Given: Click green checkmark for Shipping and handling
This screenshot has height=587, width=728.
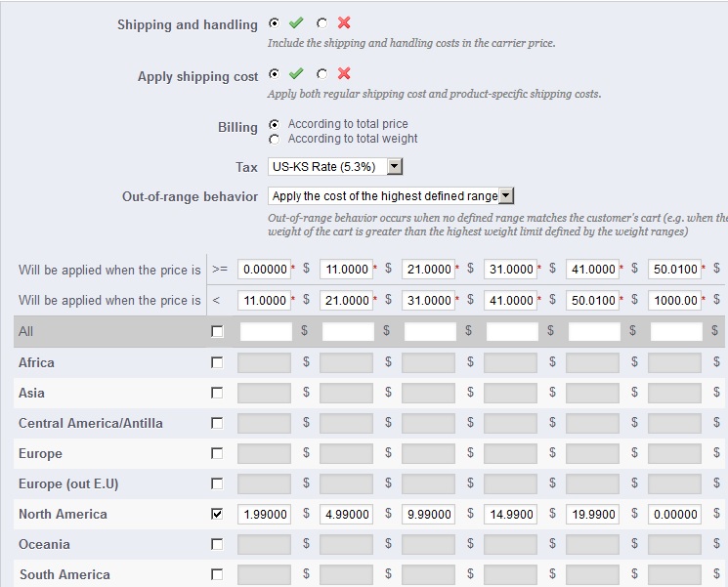Looking at the screenshot, I should 296,22.
